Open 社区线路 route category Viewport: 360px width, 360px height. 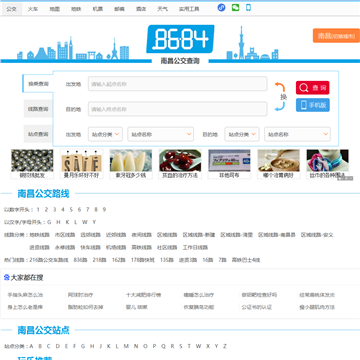pos(167,247)
